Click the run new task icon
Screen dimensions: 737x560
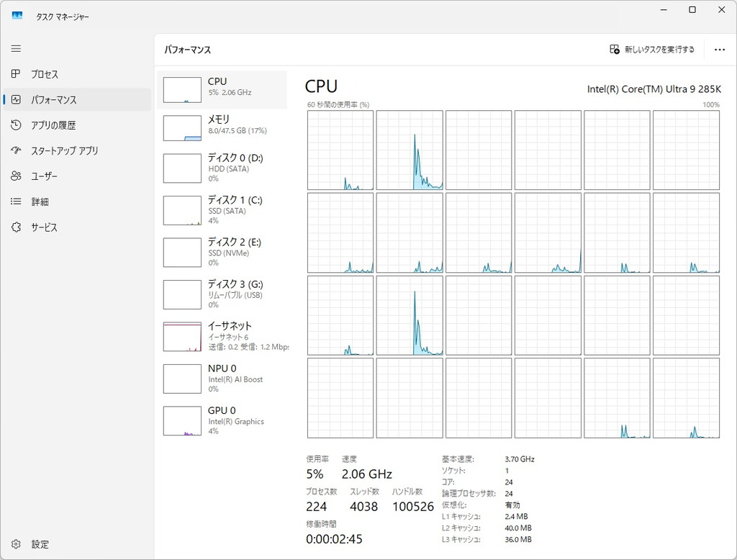coord(615,50)
